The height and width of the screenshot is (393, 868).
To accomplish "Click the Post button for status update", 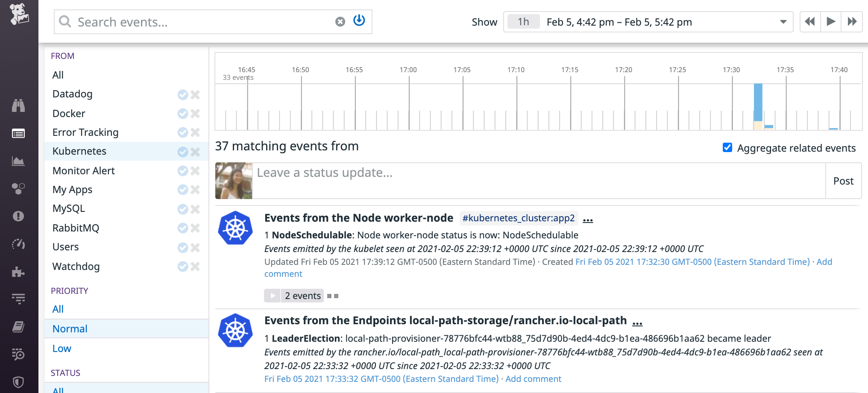I will pos(843,181).
